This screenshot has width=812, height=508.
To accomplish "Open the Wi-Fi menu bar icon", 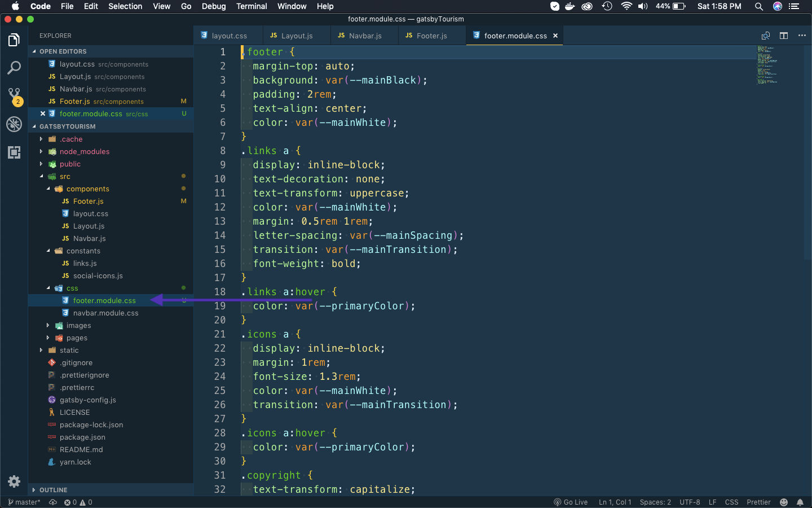I will click(x=626, y=6).
